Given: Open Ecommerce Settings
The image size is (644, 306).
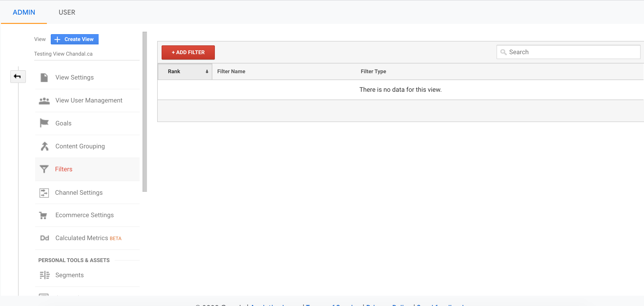Looking at the screenshot, I should [84, 215].
